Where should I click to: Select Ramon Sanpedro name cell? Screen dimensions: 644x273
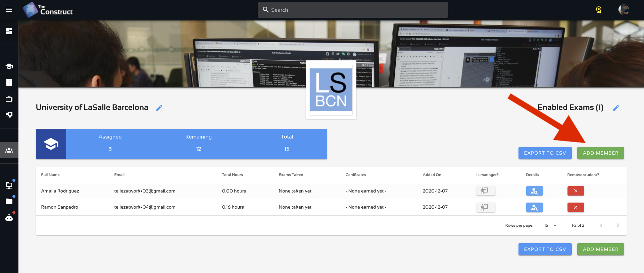pyautogui.click(x=59, y=207)
